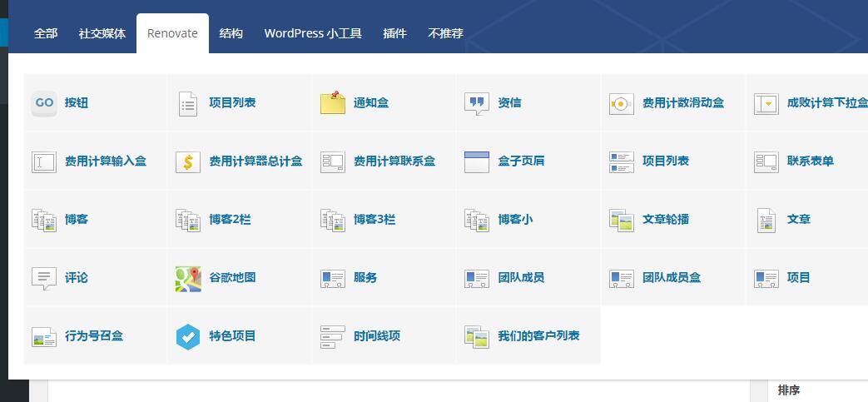
Task: Click the 行为号召盒 label
Action: (93, 336)
